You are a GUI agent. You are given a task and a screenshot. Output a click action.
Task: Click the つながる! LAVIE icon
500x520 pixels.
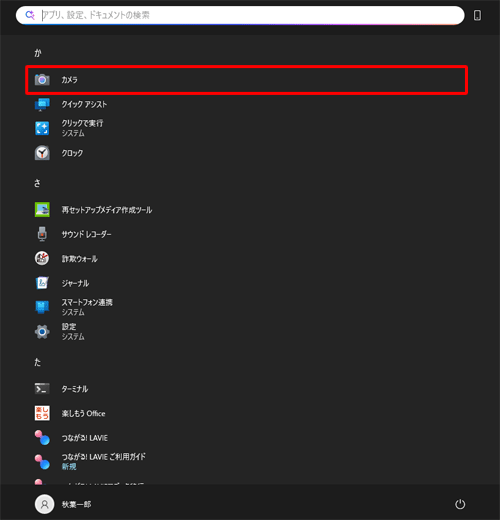[42, 438]
